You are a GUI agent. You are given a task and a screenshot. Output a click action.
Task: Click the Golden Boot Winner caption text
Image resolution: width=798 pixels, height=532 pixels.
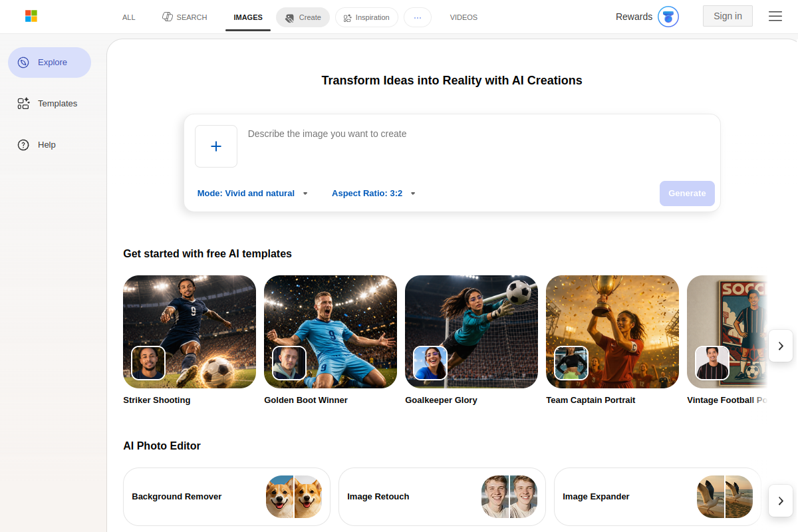pos(306,400)
